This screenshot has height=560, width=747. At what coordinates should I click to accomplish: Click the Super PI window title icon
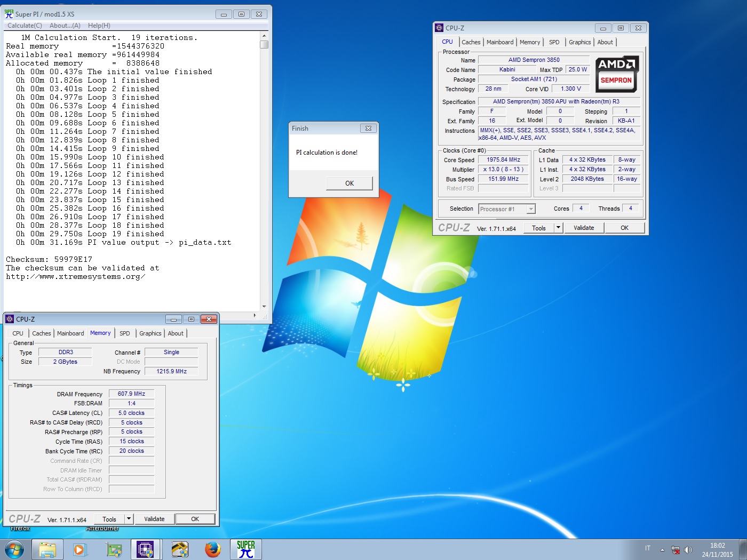9,14
